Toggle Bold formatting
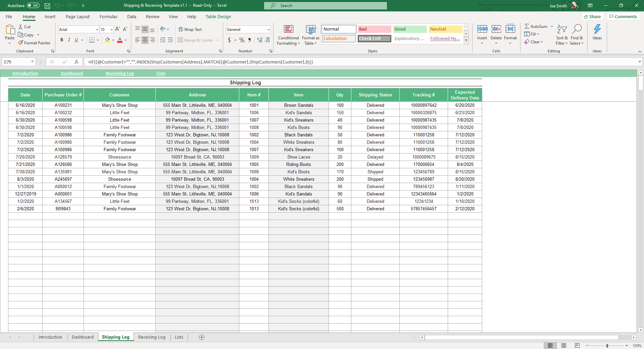Viewport: 644px width, 349px height. point(61,40)
